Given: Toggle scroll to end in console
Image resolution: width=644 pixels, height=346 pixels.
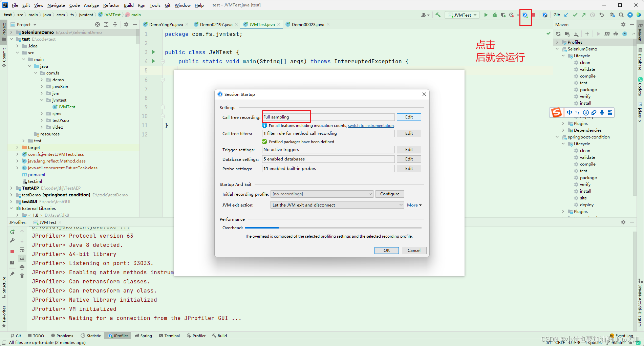Looking at the screenshot, I should click(x=22, y=258).
